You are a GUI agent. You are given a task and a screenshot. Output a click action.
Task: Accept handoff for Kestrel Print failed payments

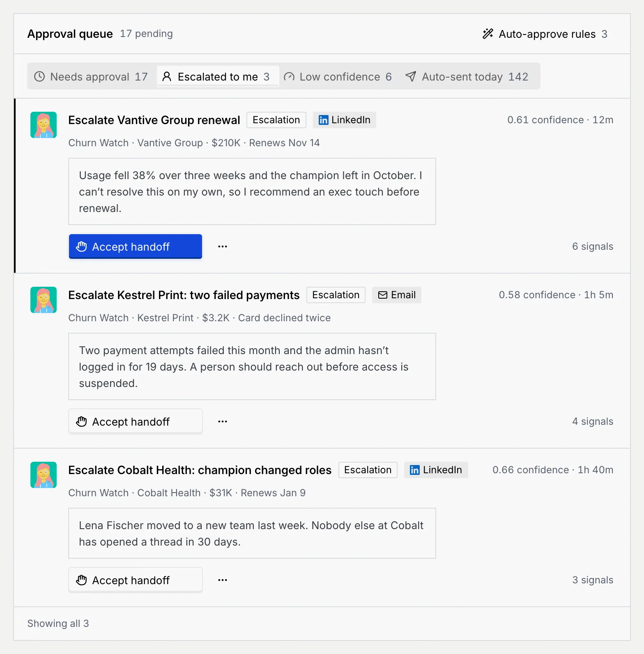point(136,421)
